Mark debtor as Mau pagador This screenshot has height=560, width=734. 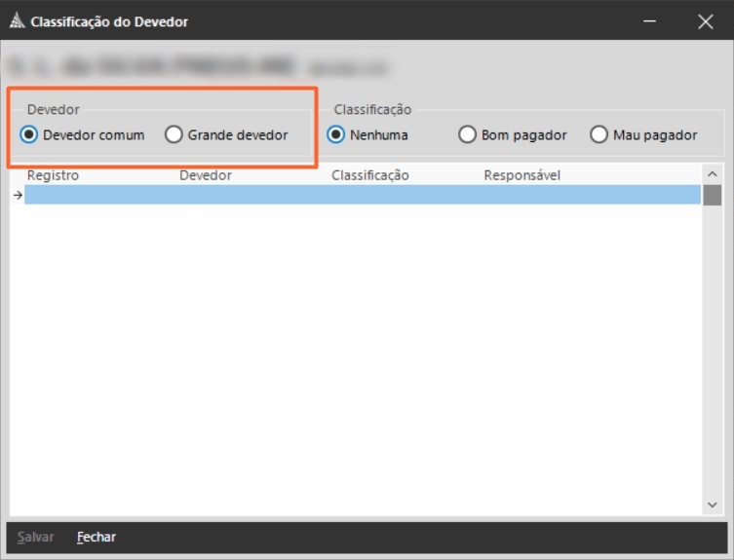click(x=599, y=135)
